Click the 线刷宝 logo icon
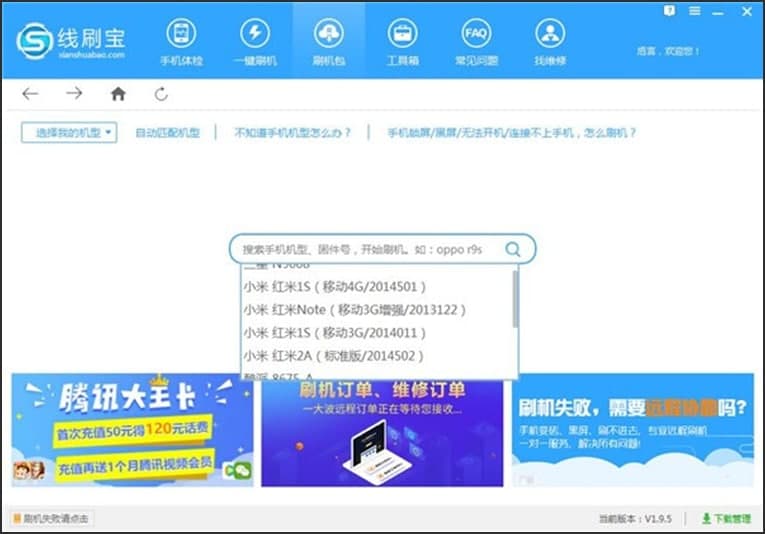Image resolution: width=765 pixels, height=534 pixels. pos(34,41)
